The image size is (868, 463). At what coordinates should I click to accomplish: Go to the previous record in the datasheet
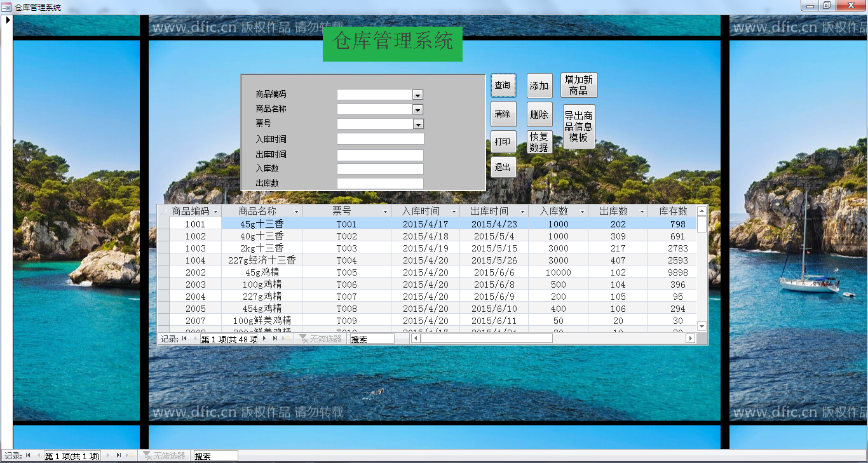click(x=194, y=339)
